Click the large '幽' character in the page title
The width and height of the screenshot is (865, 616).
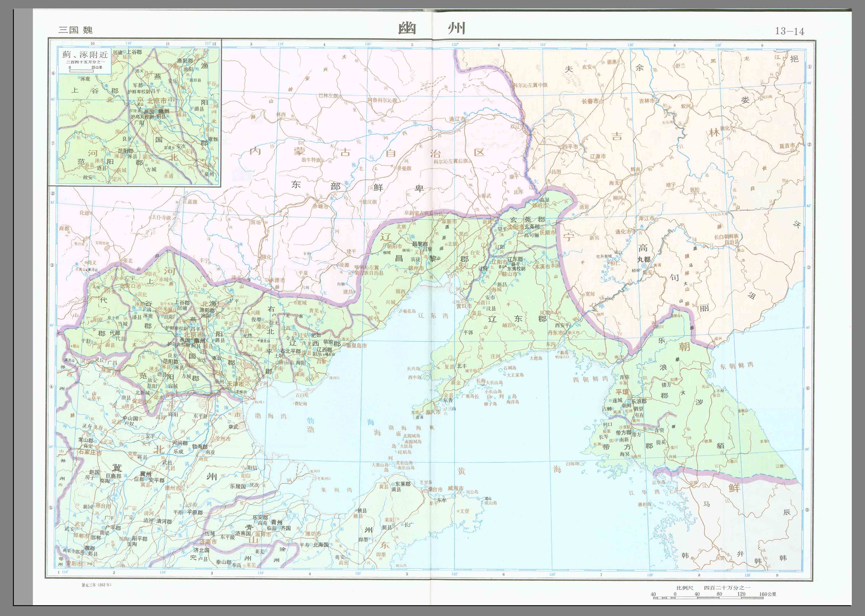(x=407, y=29)
